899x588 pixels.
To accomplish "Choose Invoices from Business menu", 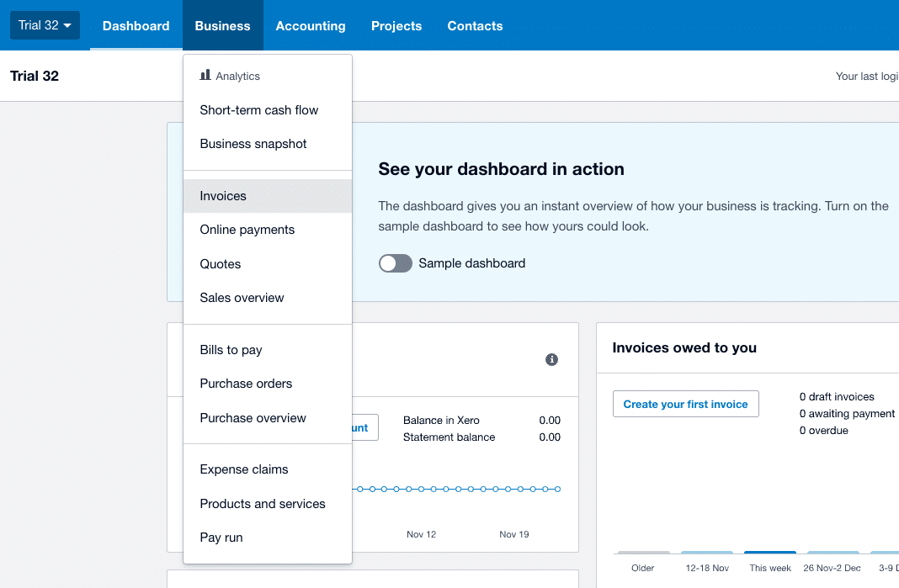I will pos(267,196).
